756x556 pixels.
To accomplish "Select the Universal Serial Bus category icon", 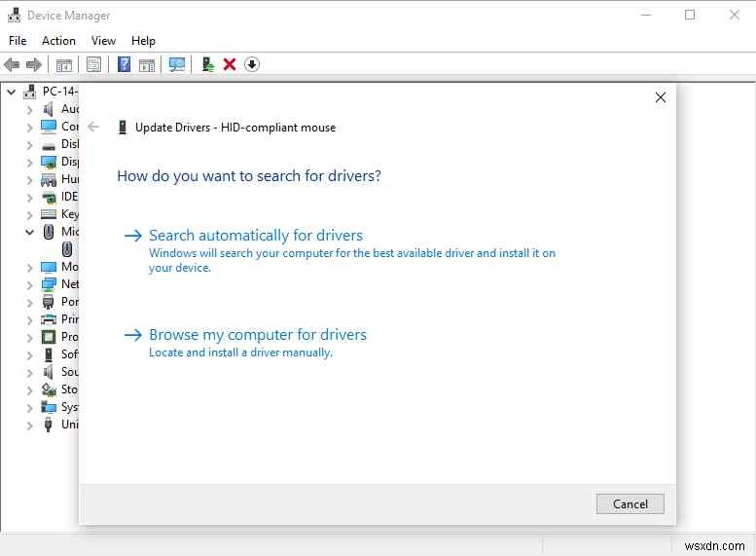I will (49, 425).
